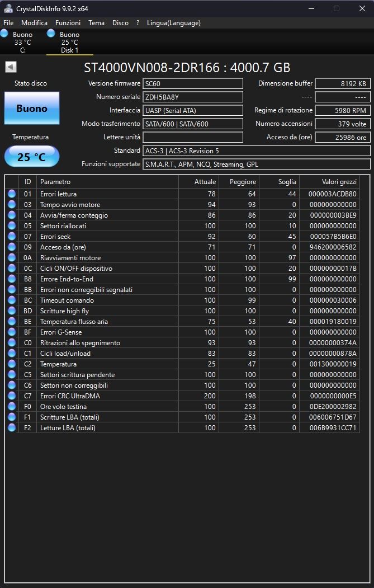Open the Disco menu
The image size is (374, 588).
[120, 23]
